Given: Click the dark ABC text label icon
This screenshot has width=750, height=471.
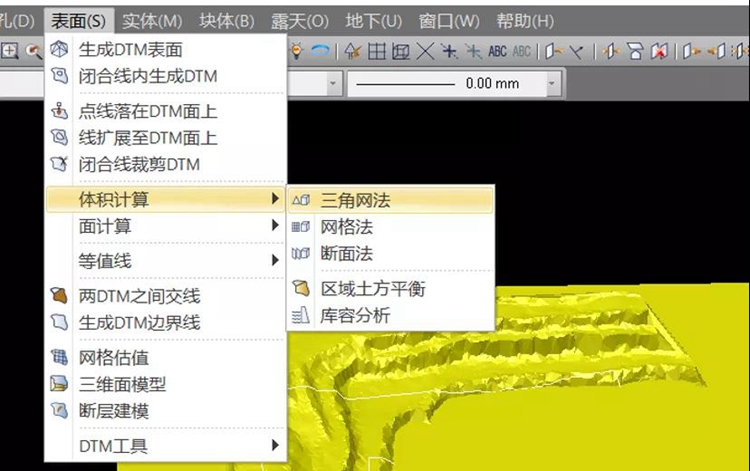Looking at the screenshot, I should pos(497,51).
